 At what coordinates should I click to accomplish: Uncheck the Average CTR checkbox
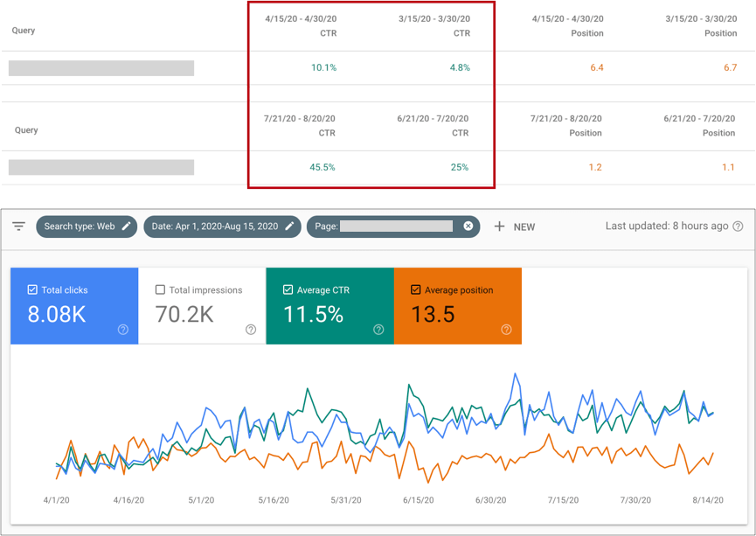tap(288, 289)
